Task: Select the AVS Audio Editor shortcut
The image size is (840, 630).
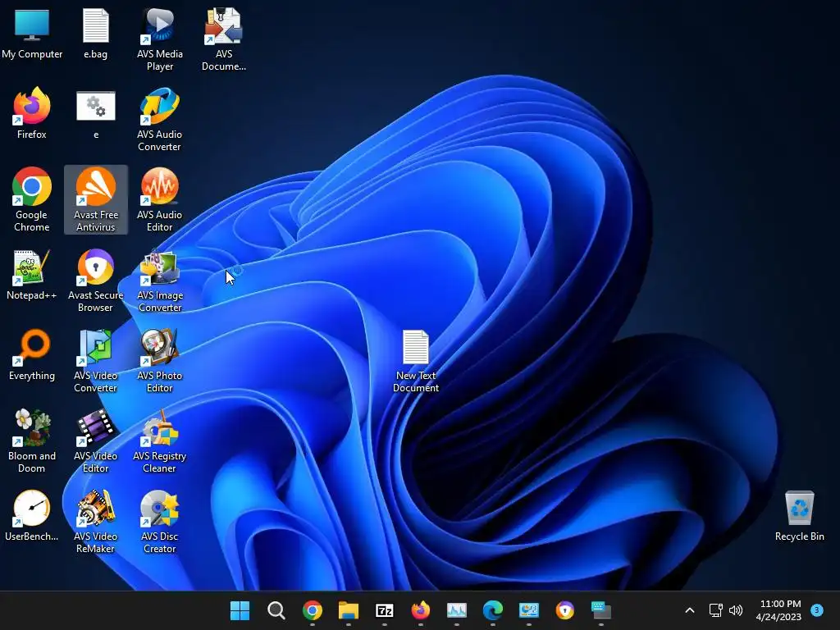Action: click(x=160, y=200)
